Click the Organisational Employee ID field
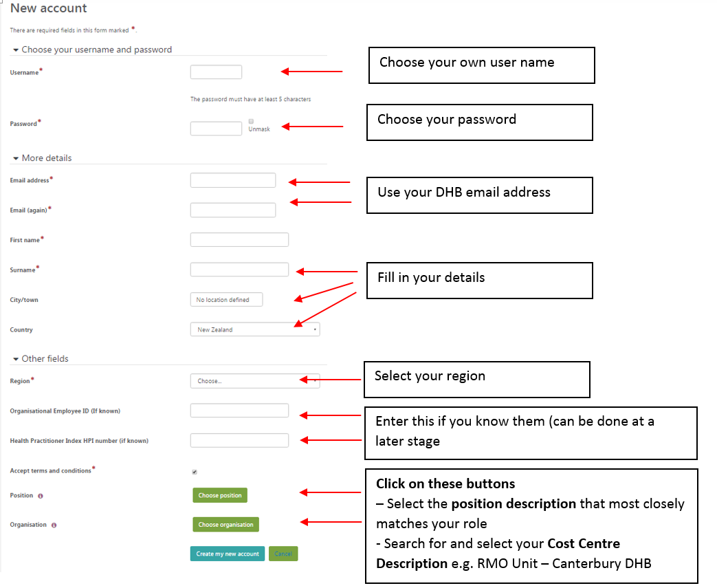This screenshot has width=717, height=588. coord(239,411)
